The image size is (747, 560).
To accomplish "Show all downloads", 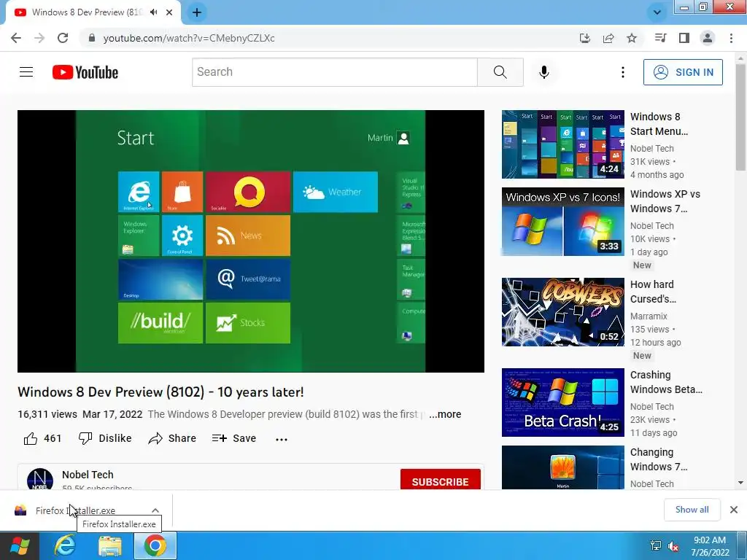I will pyautogui.click(x=692, y=510).
